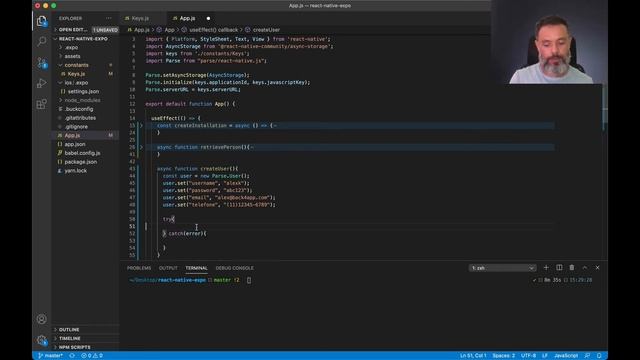The width and height of the screenshot is (640, 360).
Task: Open .gitignore file
Action: (76, 127)
